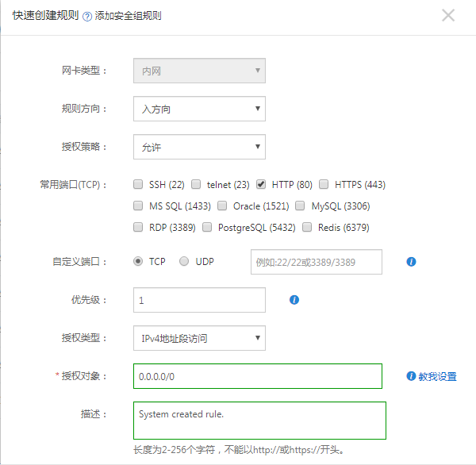Click the 教我设置 help link
The image size is (476, 465).
(x=437, y=376)
